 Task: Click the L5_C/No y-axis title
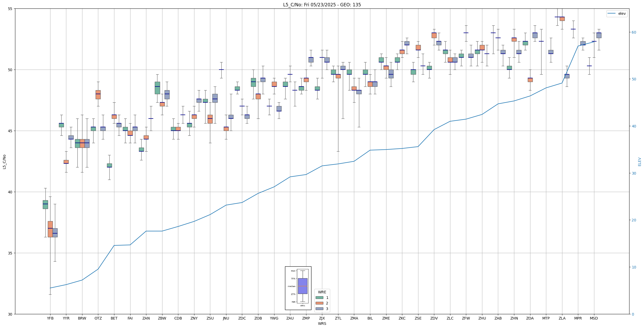click(x=4, y=162)
